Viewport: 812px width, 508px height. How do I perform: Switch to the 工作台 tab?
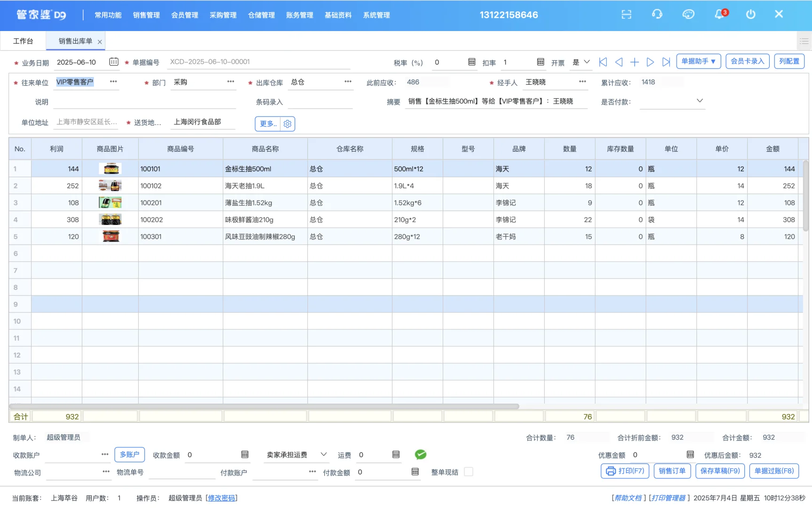[x=23, y=41]
